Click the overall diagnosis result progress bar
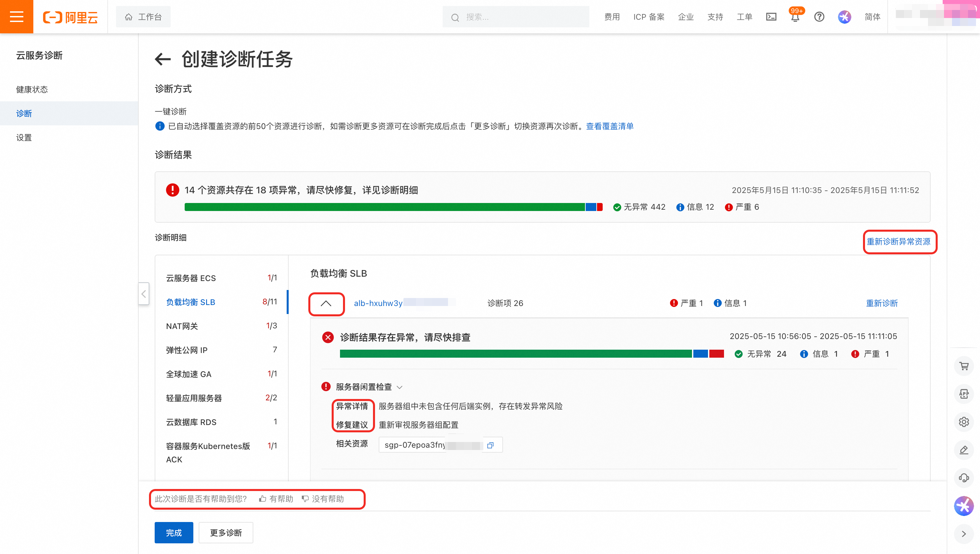The image size is (980, 554). click(x=393, y=207)
